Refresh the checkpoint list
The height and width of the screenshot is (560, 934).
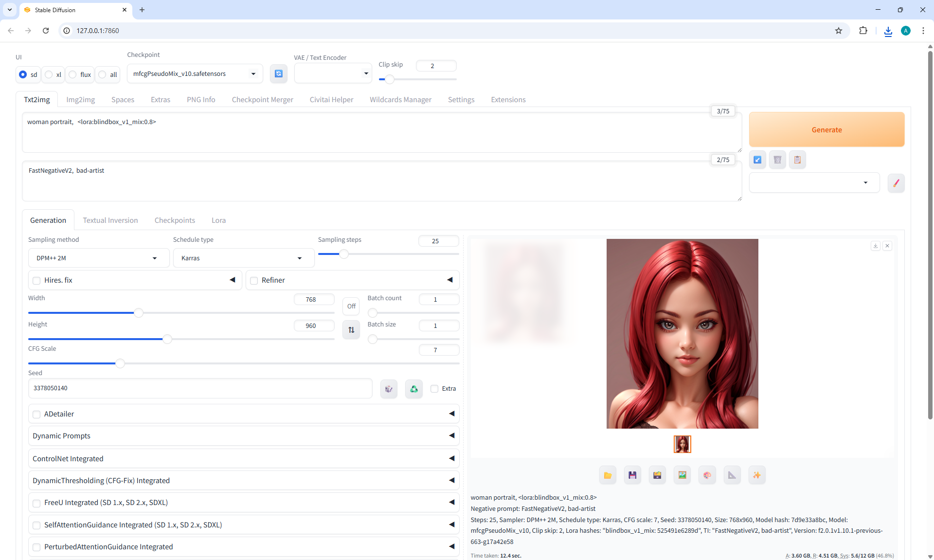click(278, 73)
